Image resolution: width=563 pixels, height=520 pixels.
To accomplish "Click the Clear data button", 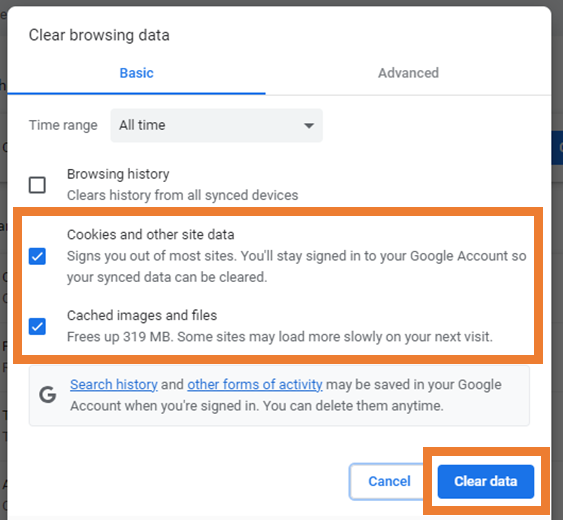I will point(486,481).
